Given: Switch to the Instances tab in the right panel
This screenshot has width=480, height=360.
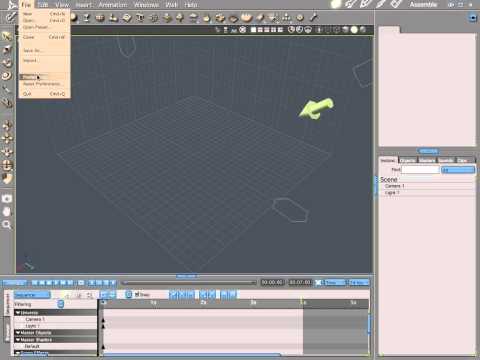Looking at the screenshot, I should click(388, 160).
